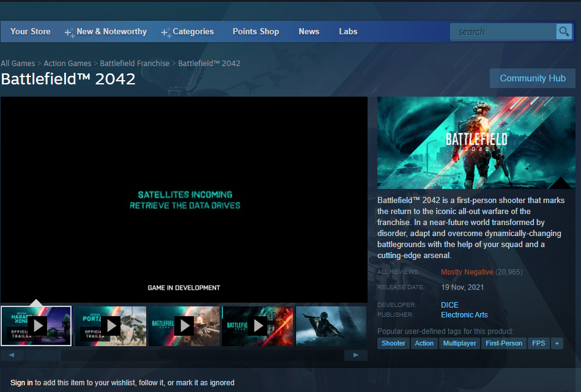This screenshot has width=581, height=392.
Task: Click the thumbnail strip scrollbar handle
Action: (43, 355)
